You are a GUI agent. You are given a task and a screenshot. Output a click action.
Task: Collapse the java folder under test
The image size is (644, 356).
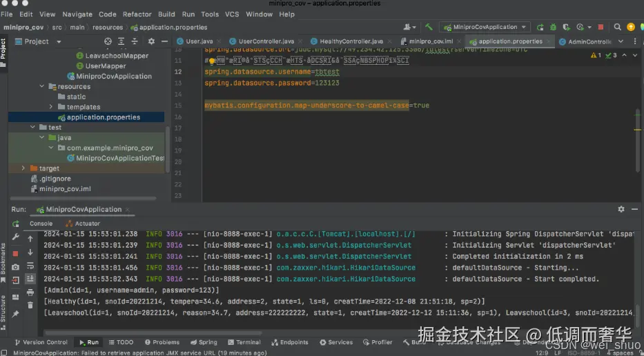[42, 137]
